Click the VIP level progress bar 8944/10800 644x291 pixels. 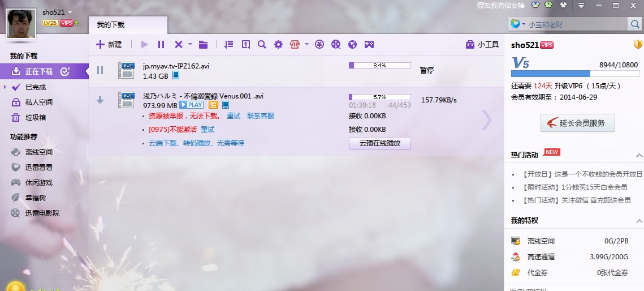575,74
